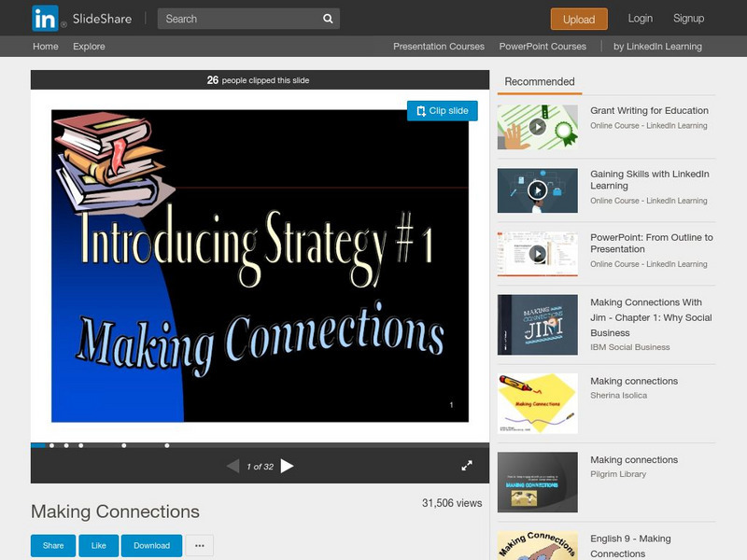Image resolution: width=747 pixels, height=560 pixels.
Task: Click the Pilgrim Library author name
Action: (618, 474)
